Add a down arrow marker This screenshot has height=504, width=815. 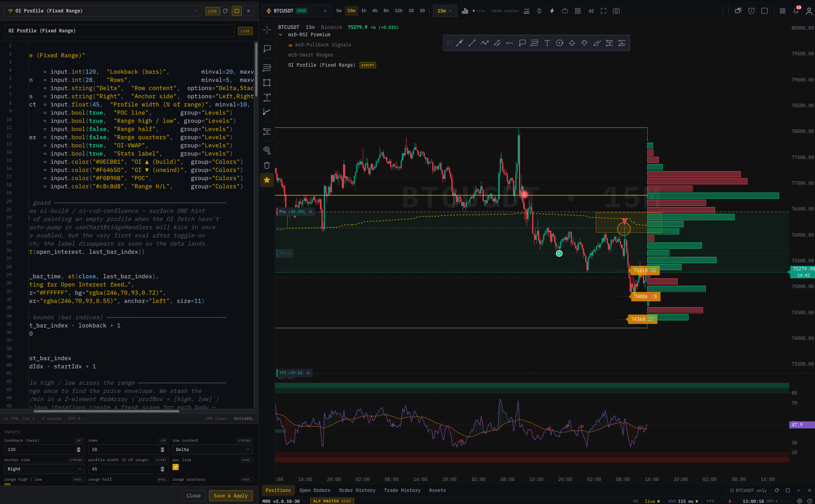click(584, 43)
